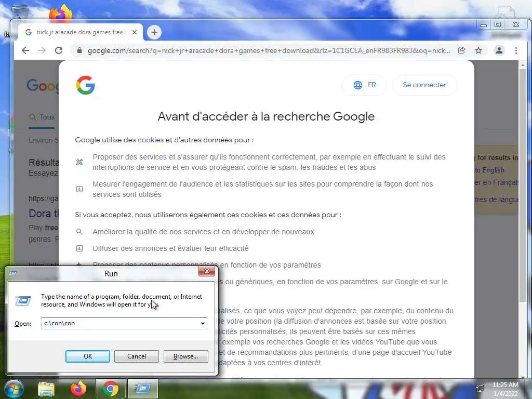Click the network icon in the system tray
Viewport: 532px width, 399px height.
480,389
